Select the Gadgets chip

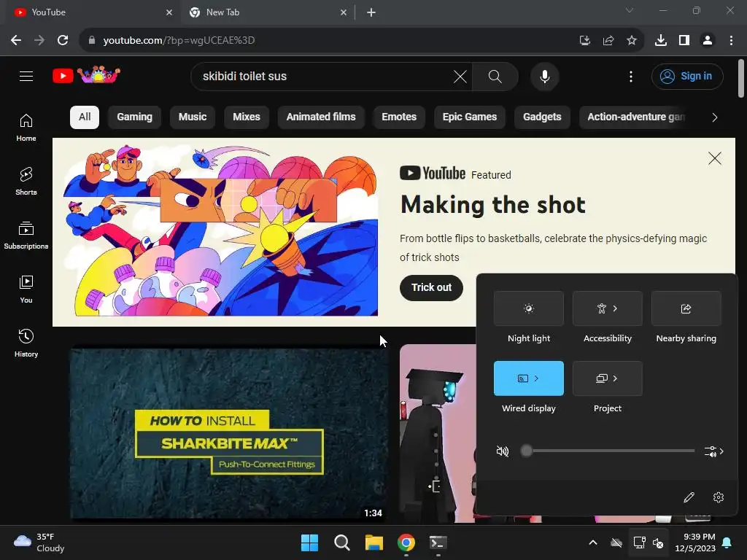click(x=542, y=117)
